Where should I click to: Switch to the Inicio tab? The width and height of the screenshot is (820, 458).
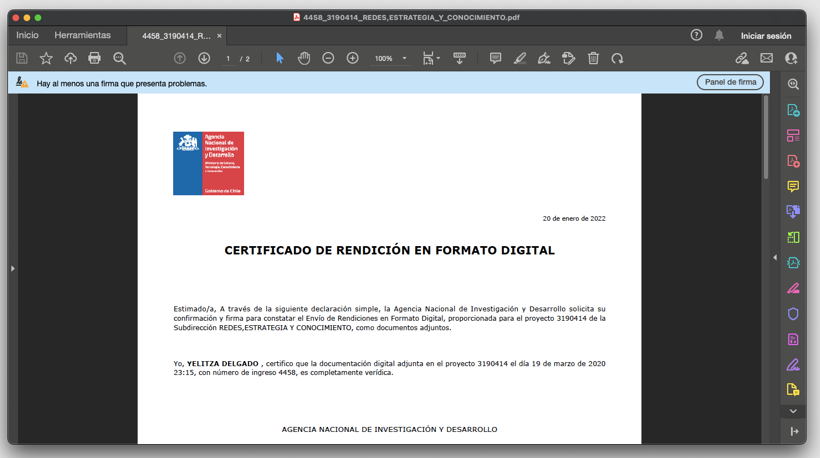27,35
